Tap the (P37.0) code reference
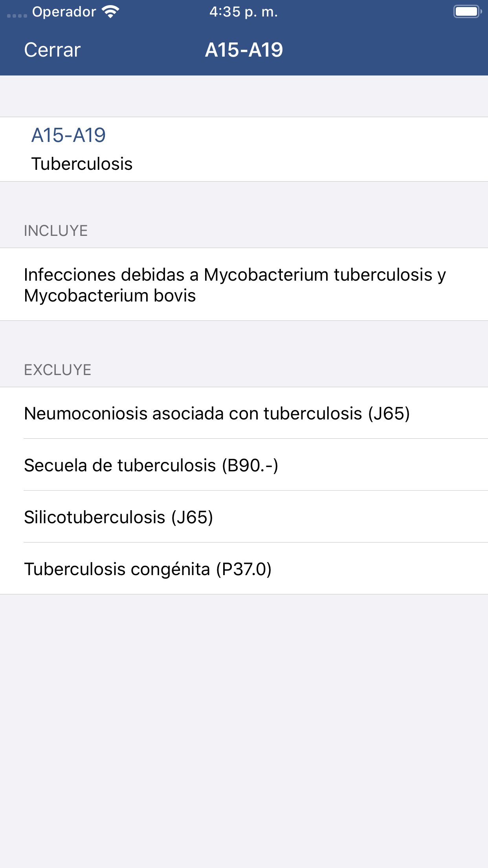This screenshot has height=868, width=488. [244, 569]
